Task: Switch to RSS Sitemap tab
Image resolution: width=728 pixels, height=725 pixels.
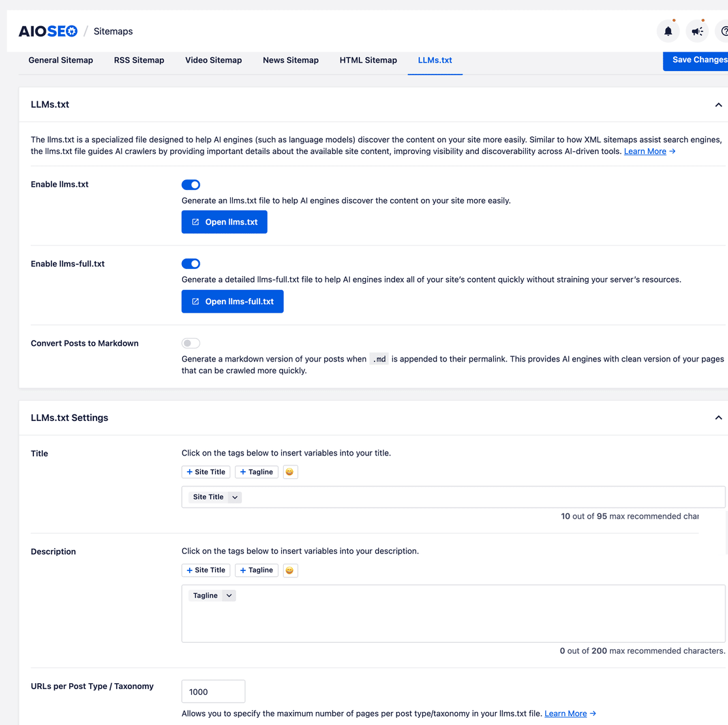Action: (x=139, y=61)
